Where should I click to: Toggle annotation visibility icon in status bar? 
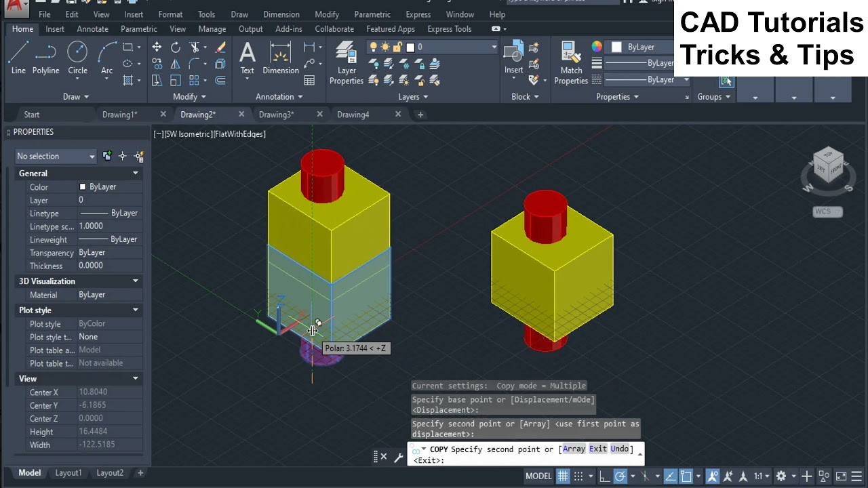coord(712,476)
